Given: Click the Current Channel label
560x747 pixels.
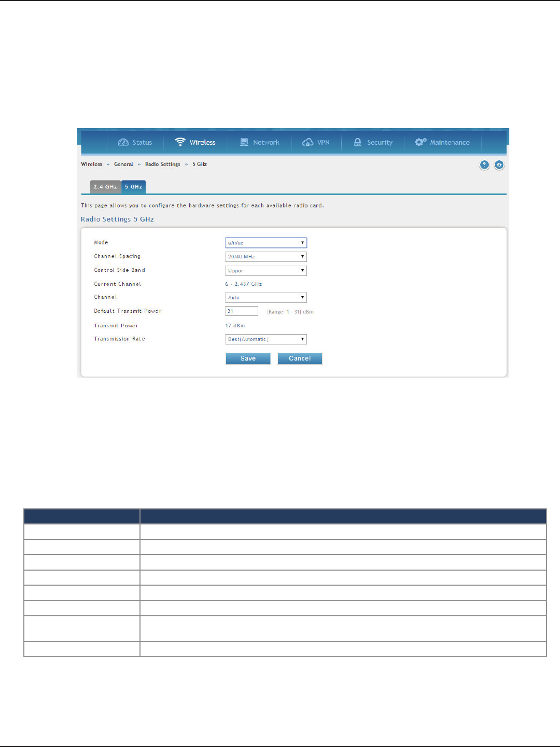Looking at the screenshot, I should click(118, 284).
